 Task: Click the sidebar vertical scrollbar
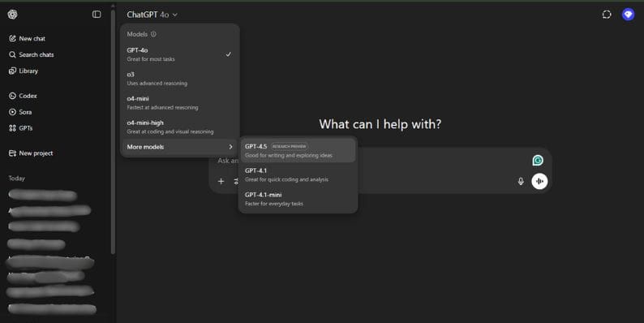113,131
